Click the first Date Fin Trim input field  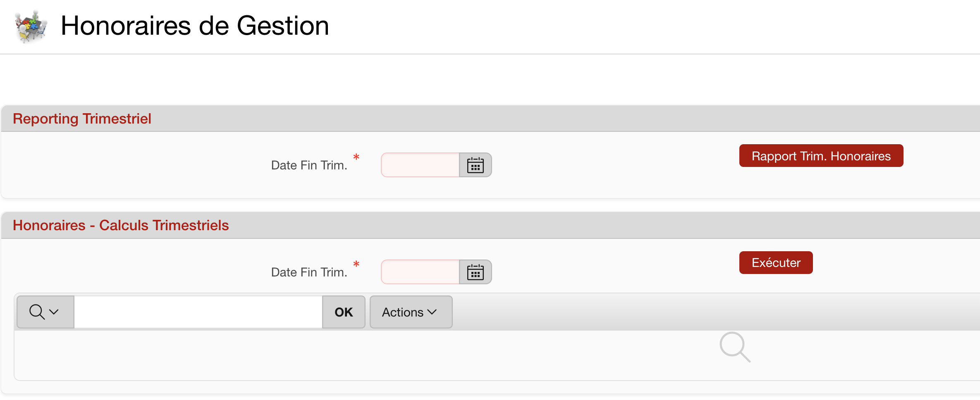pos(419,165)
